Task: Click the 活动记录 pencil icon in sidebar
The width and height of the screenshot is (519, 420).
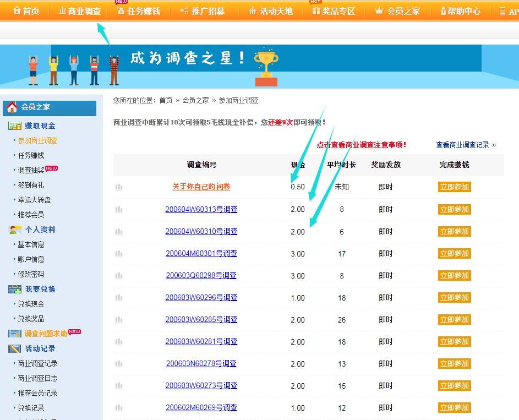Action: tap(15, 349)
